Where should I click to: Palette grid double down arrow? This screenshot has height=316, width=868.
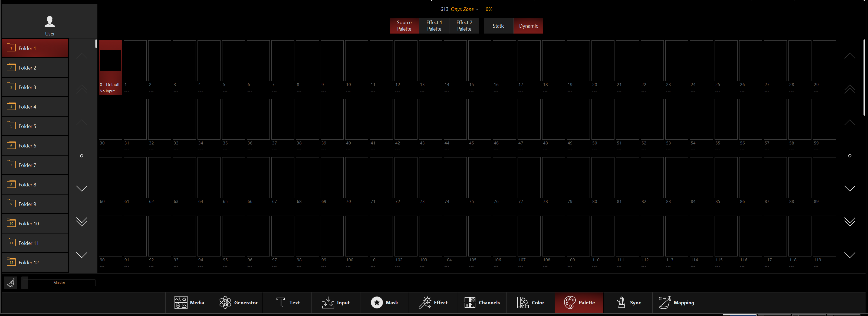click(850, 222)
